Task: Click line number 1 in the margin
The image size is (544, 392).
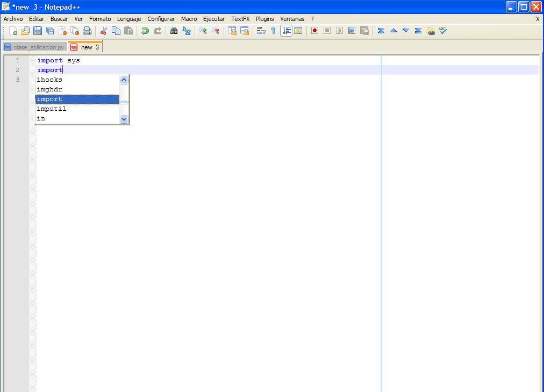Action: [x=17, y=60]
